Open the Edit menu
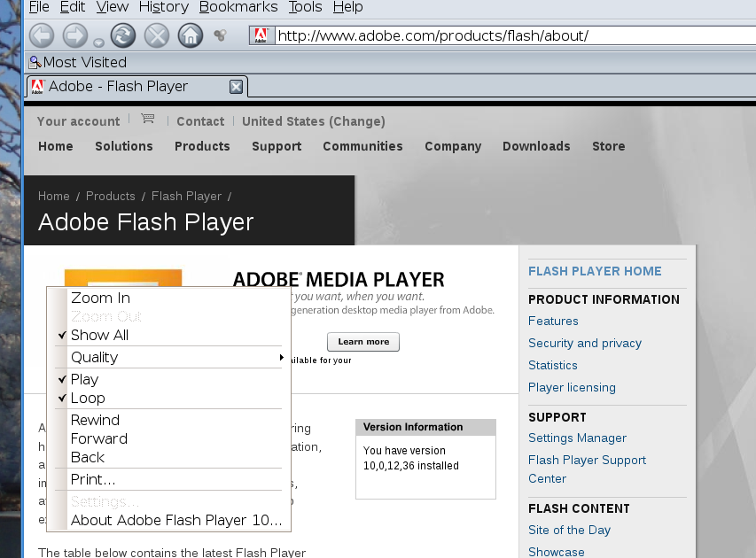This screenshot has height=558, width=756. point(73,7)
